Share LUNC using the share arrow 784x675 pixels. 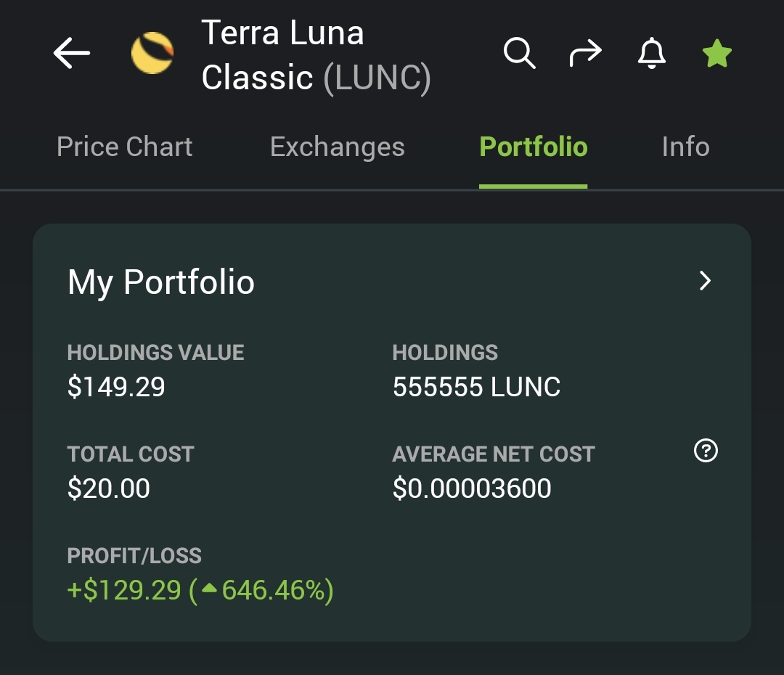(586, 52)
